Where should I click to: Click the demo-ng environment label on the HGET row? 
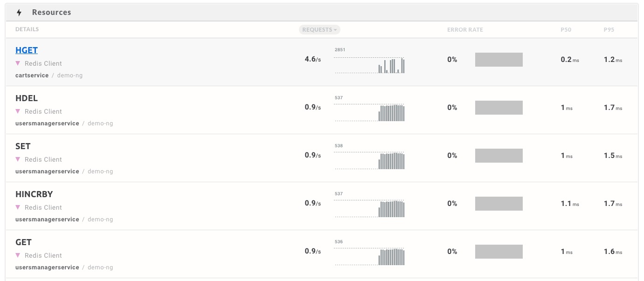(x=70, y=75)
